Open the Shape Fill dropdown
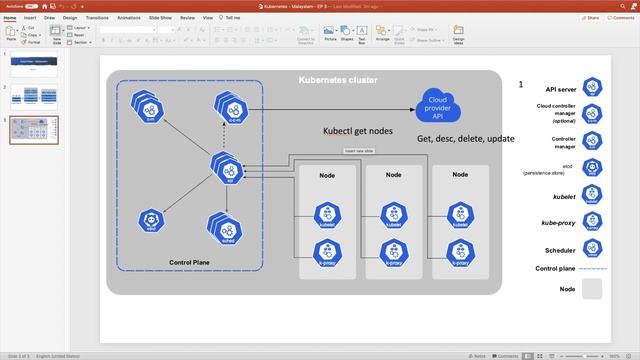 tap(424, 29)
